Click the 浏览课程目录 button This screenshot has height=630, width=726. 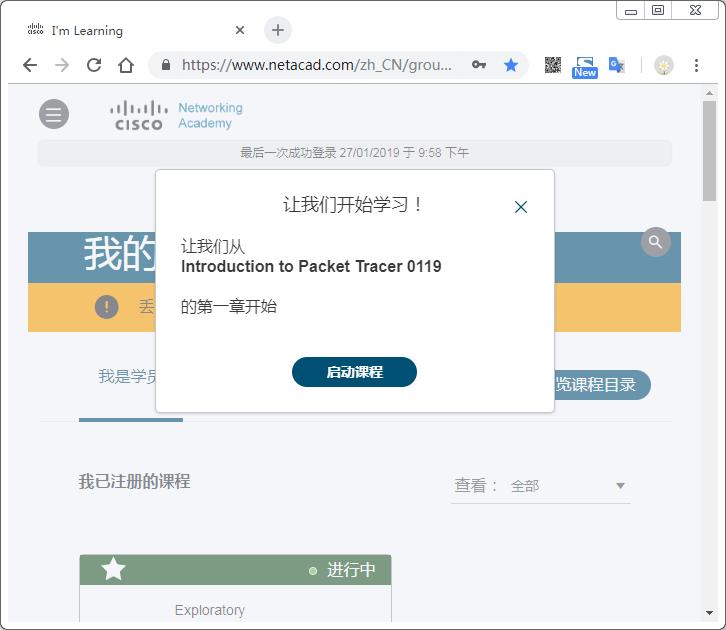[x=602, y=385]
